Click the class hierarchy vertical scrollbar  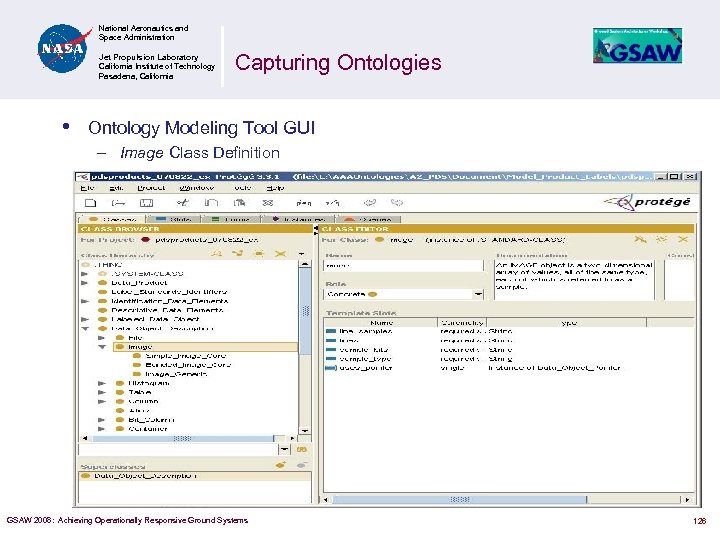tap(305, 347)
